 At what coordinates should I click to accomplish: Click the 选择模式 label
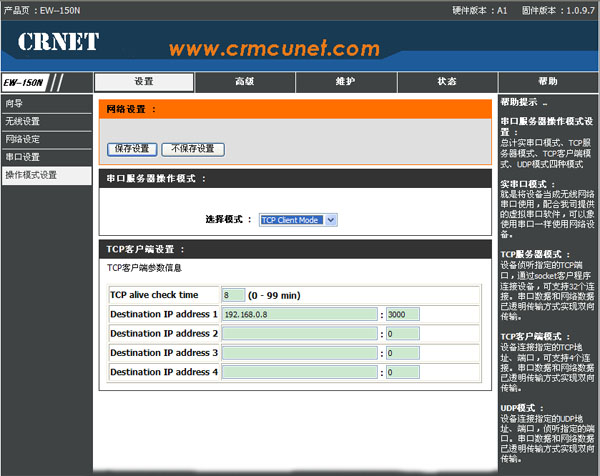coord(228,220)
